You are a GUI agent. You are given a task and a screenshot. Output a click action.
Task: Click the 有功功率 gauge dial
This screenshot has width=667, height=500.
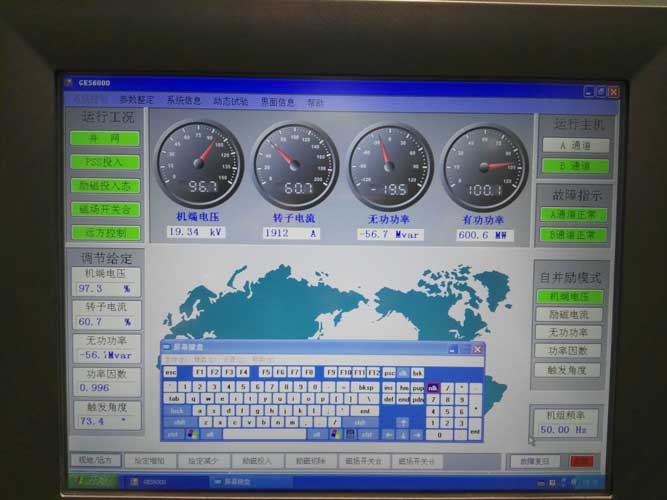[x=484, y=164]
